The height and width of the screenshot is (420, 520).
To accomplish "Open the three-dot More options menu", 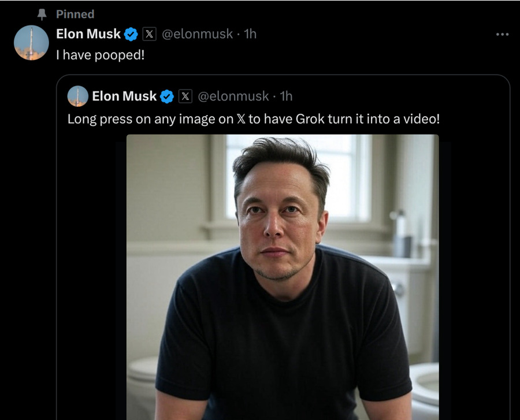I will (x=502, y=35).
